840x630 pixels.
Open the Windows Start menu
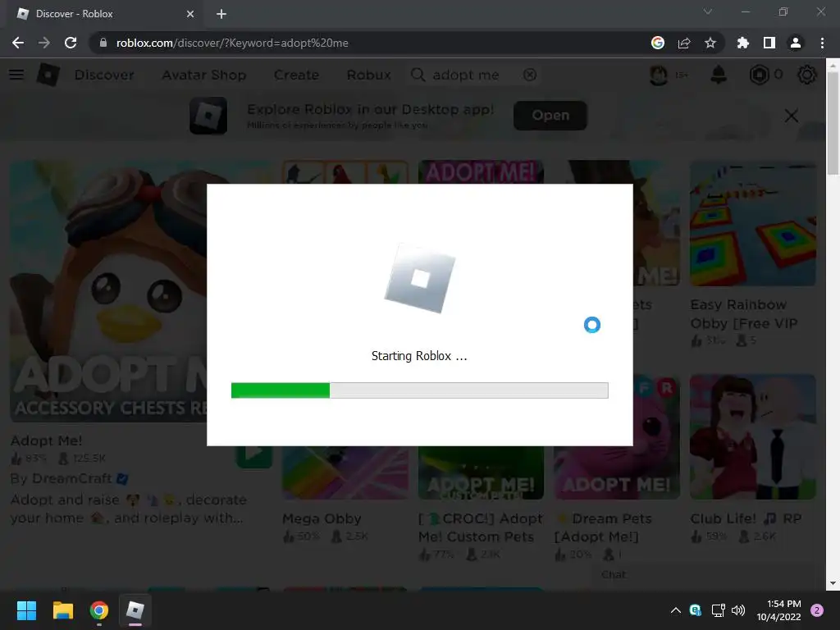[x=26, y=610]
